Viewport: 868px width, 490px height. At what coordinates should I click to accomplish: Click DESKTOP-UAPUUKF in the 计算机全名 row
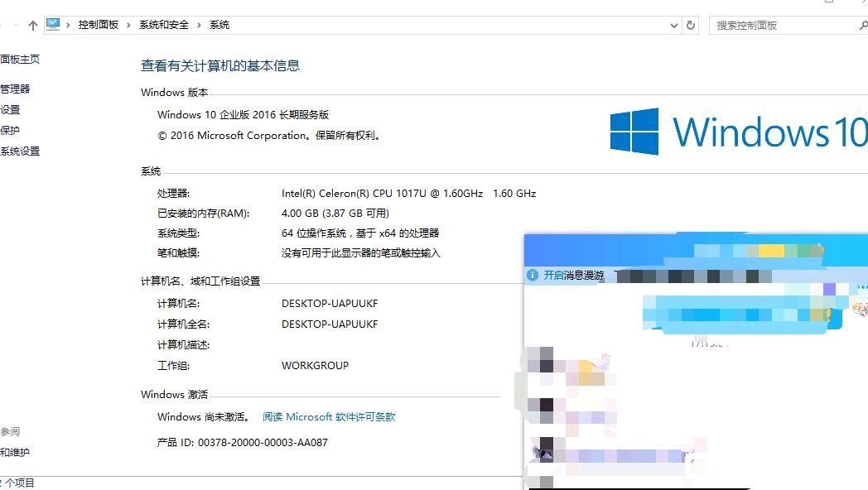330,324
